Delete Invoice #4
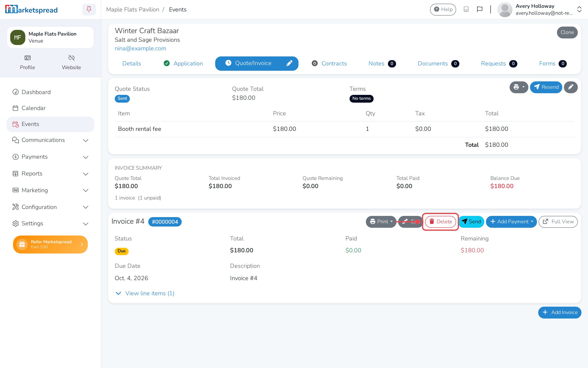 (x=440, y=222)
